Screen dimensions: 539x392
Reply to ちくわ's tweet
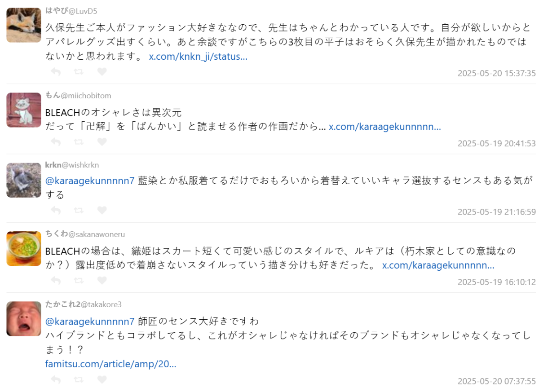[x=56, y=280]
